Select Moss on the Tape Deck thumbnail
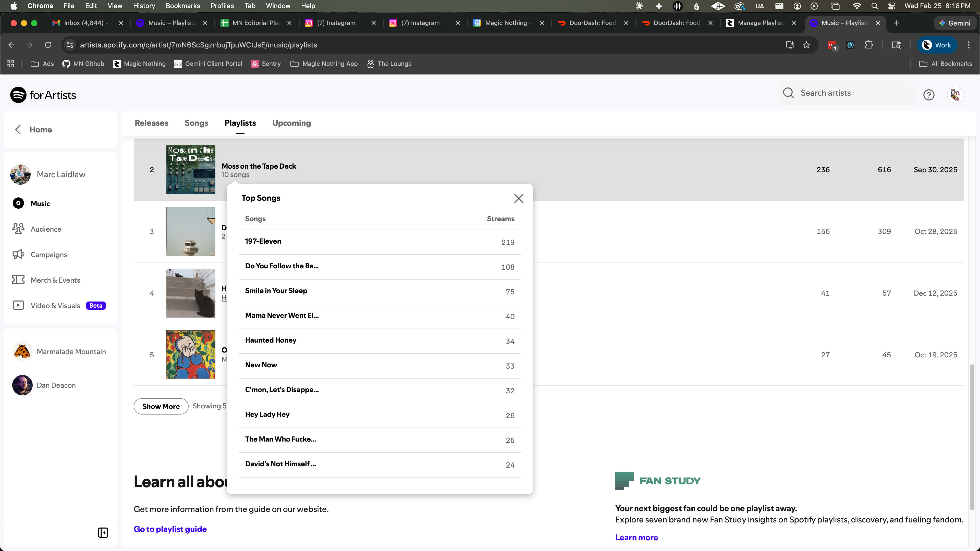 (x=191, y=170)
